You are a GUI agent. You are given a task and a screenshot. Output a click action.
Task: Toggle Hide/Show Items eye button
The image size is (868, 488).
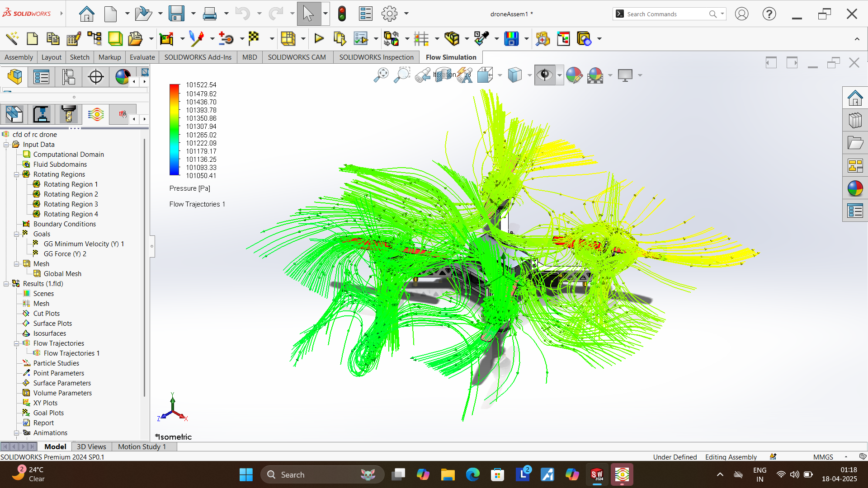point(545,75)
